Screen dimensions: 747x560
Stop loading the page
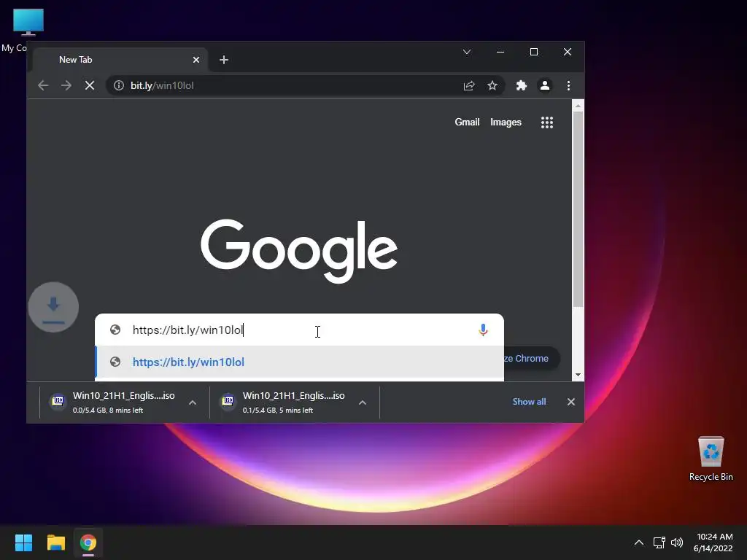[90, 86]
